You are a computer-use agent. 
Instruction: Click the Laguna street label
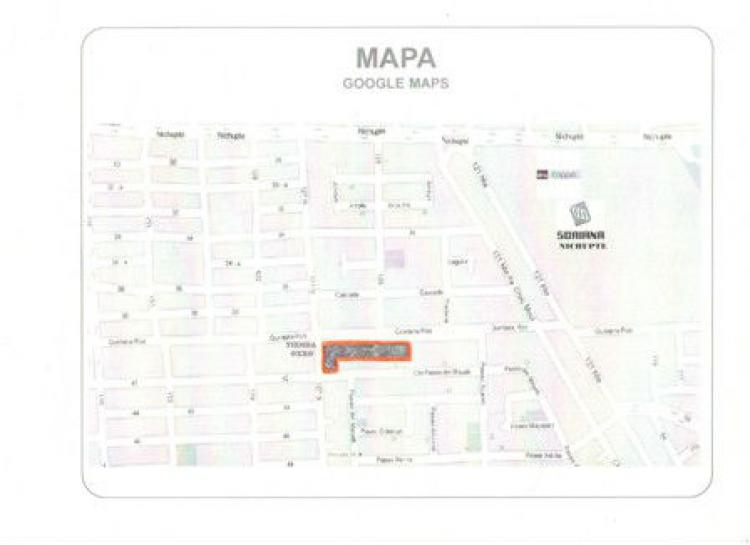pyautogui.click(x=458, y=262)
